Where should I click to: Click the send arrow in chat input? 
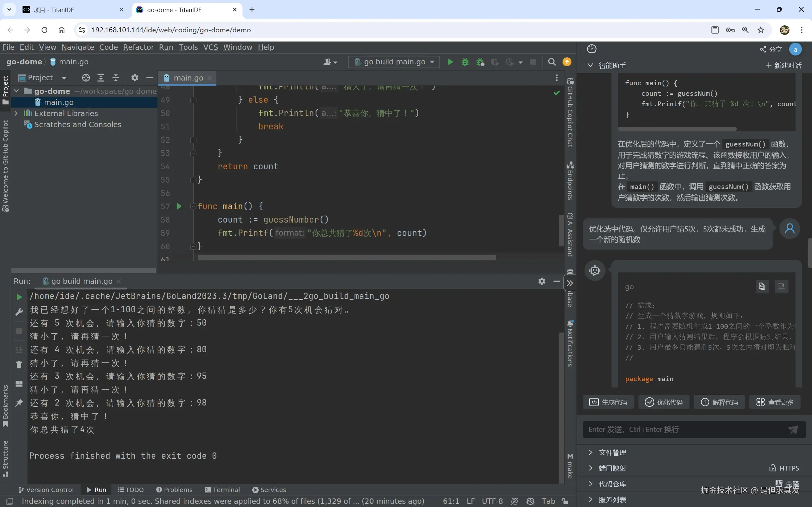[793, 430]
